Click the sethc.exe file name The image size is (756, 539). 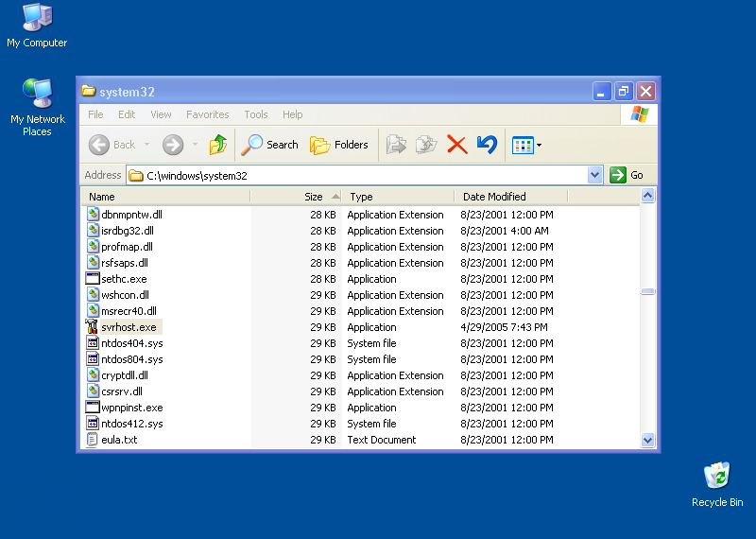coord(124,279)
